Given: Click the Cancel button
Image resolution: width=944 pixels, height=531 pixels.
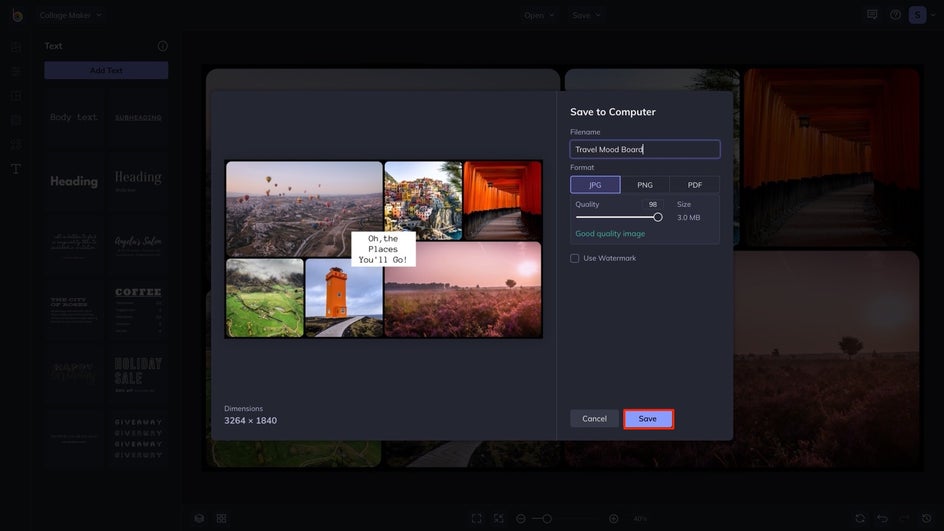Looking at the screenshot, I should tap(594, 418).
